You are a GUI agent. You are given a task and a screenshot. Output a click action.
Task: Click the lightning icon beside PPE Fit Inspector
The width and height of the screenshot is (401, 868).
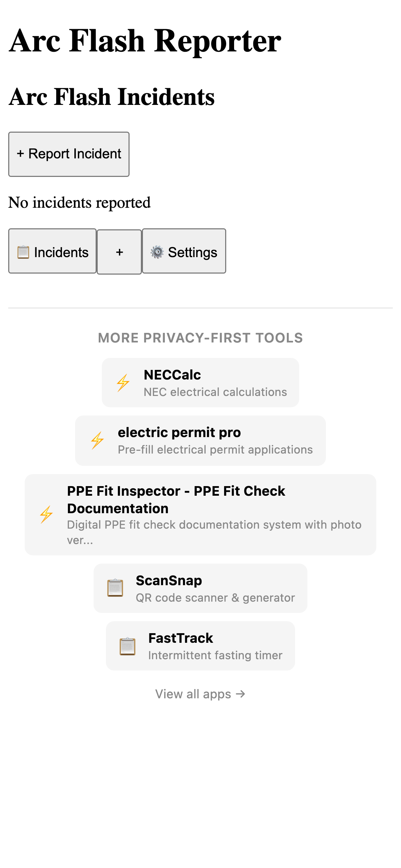click(x=47, y=514)
